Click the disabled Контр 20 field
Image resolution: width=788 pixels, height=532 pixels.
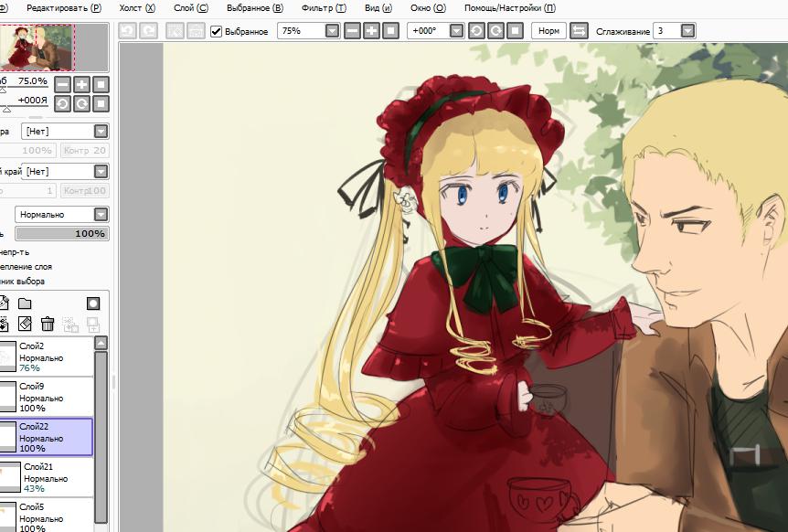point(84,151)
